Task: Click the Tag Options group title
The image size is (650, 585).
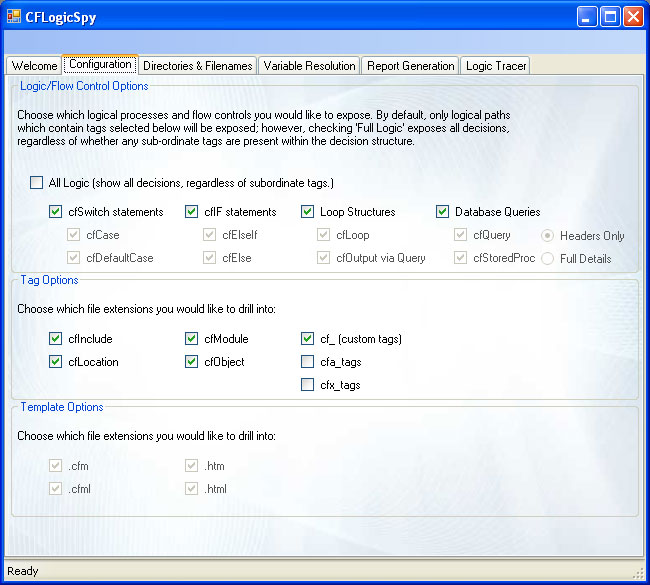Action: (x=49, y=280)
